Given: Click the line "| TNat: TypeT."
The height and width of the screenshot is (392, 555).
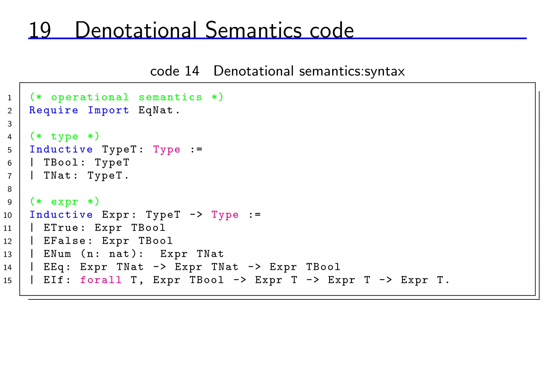Looking at the screenshot, I should tap(79, 175).
